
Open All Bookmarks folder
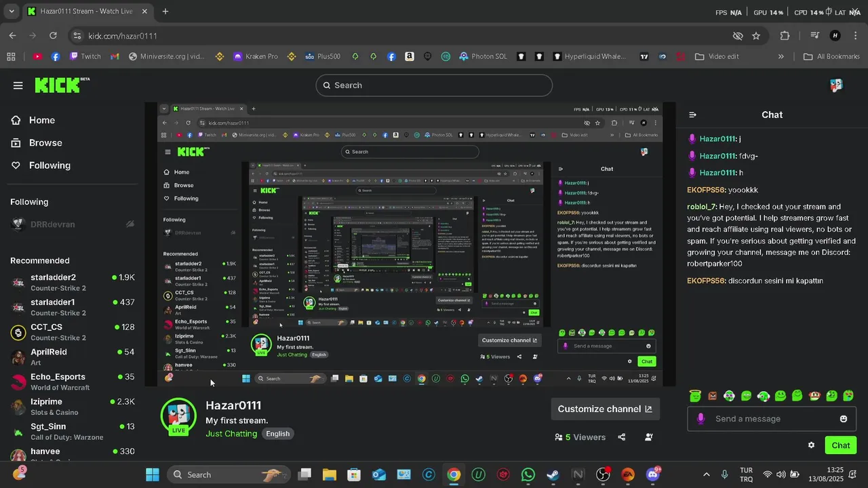click(x=831, y=57)
